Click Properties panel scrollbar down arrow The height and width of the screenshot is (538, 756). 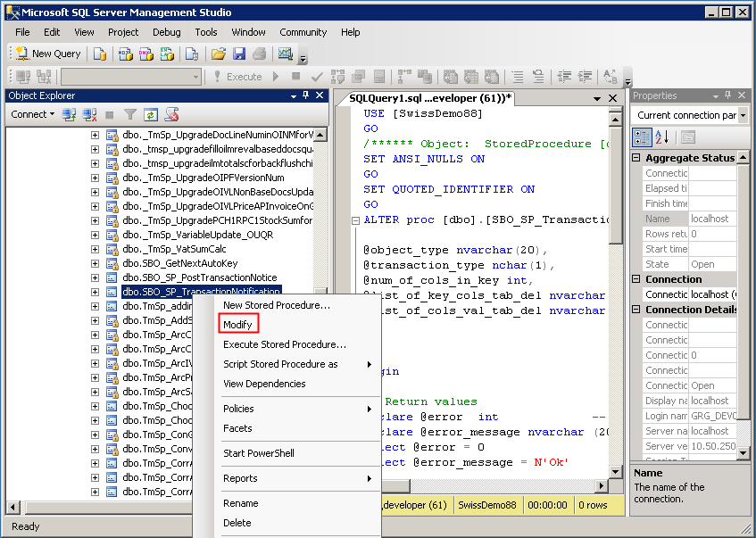(743, 452)
